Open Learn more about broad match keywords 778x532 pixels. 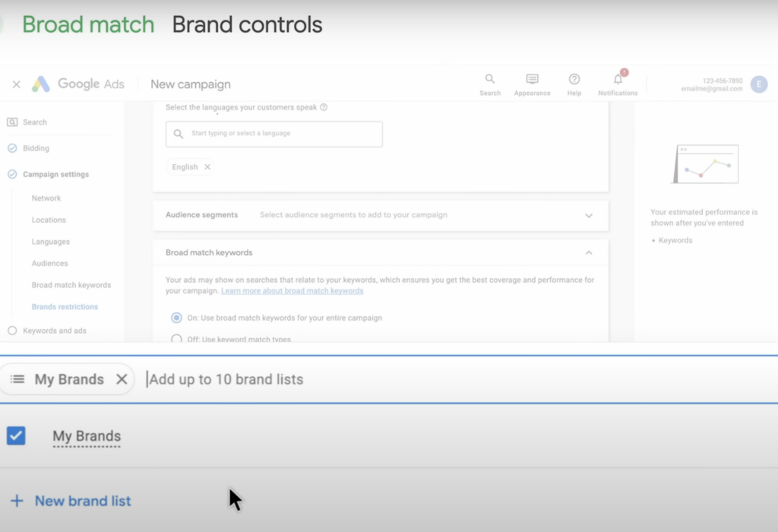293,291
